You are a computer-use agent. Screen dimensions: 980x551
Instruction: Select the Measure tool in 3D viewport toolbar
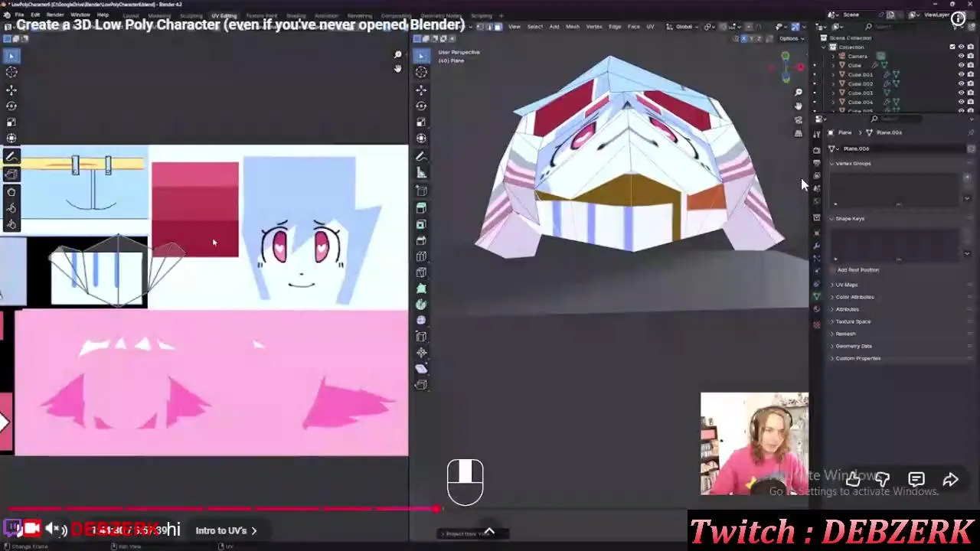[421, 173]
